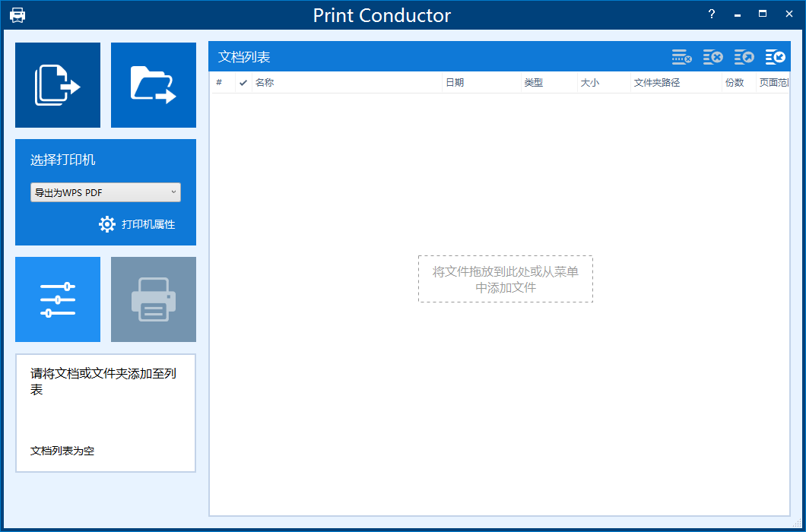The image size is (806, 532).
Task: Click the 请将文档或文件夹添加至列表 message
Action: point(103,382)
